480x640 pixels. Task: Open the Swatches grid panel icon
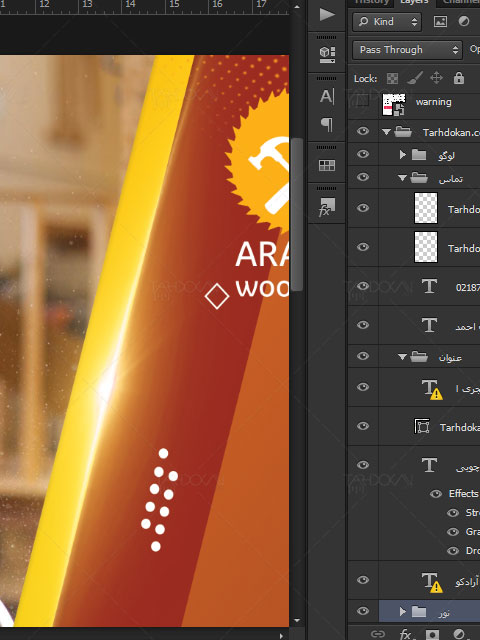click(x=327, y=165)
